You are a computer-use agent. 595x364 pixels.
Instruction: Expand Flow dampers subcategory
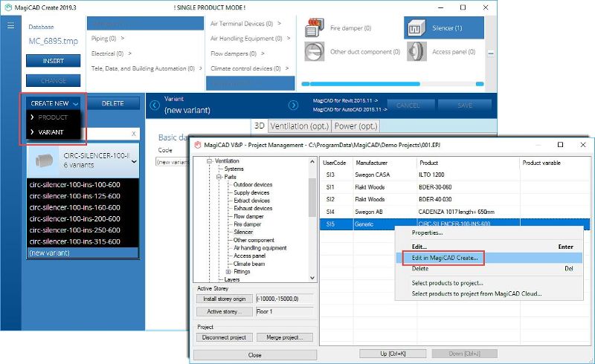pyautogui.click(x=263, y=53)
